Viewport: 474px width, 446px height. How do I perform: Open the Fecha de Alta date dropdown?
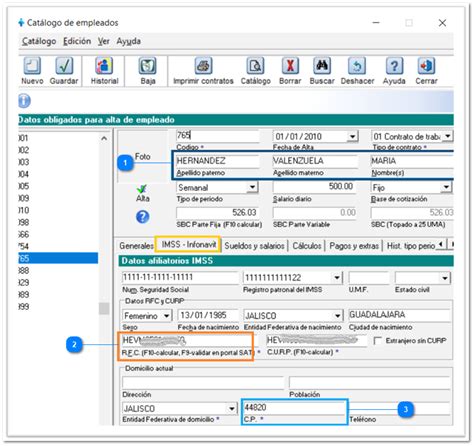(352, 137)
